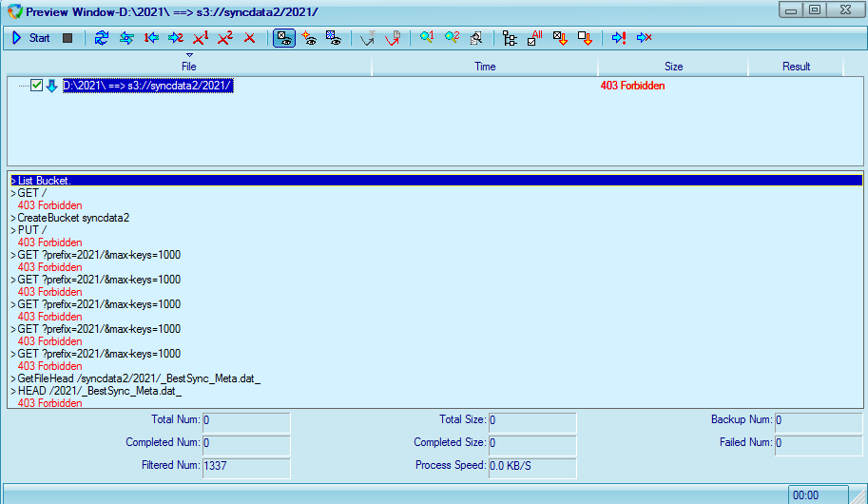Click the '403 Forbidden' line under PUT /
This screenshot has width=868, height=504.
coord(49,242)
